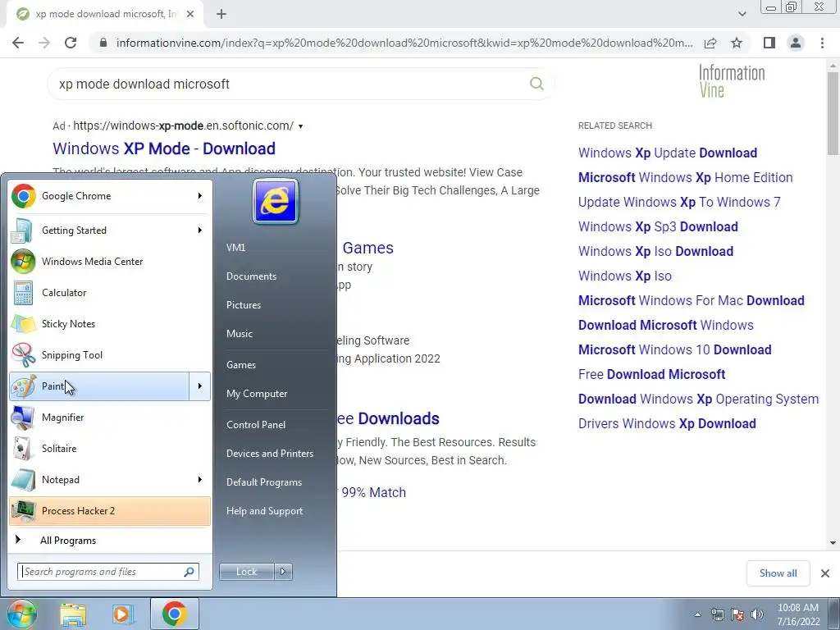Open My Computer

tap(257, 394)
